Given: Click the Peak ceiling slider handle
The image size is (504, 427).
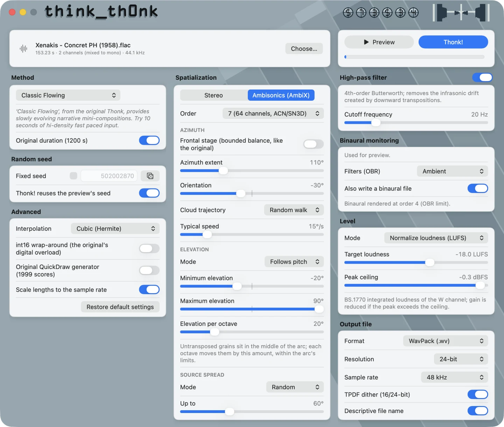Looking at the screenshot, I should (480, 285).
